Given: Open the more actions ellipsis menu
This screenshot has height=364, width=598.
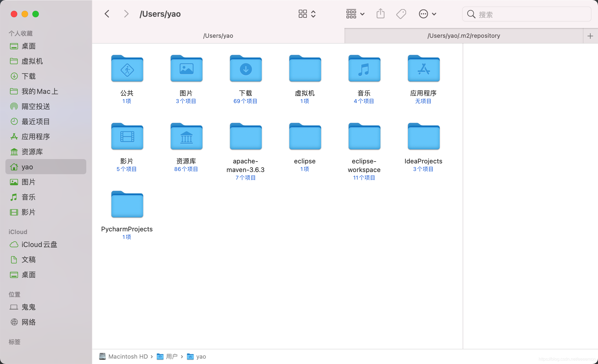Looking at the screenshot, I should [427, 14].
